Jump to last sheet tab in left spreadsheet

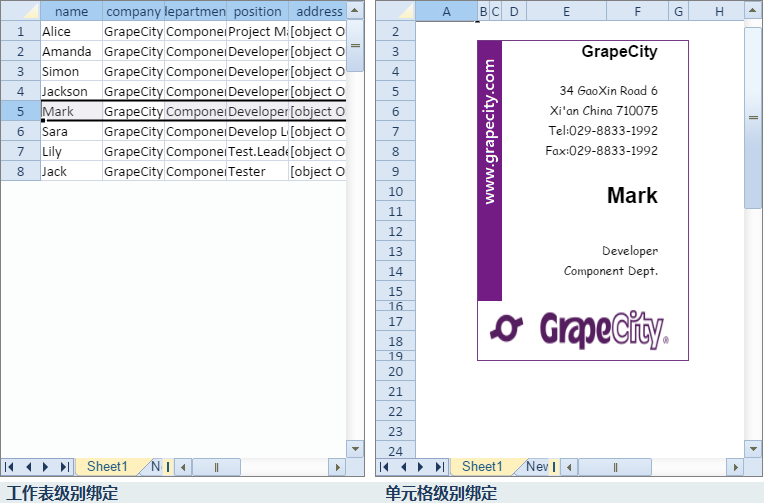click(x=65, y=467)
